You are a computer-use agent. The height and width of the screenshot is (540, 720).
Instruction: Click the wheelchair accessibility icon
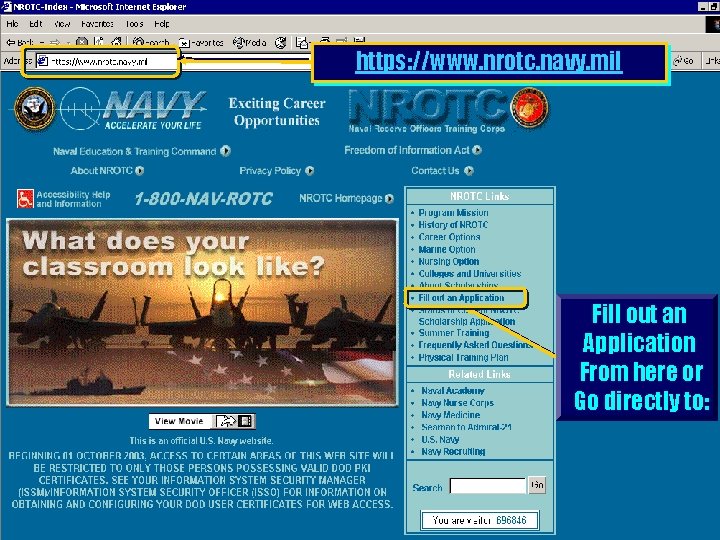(x=25, y=199)
